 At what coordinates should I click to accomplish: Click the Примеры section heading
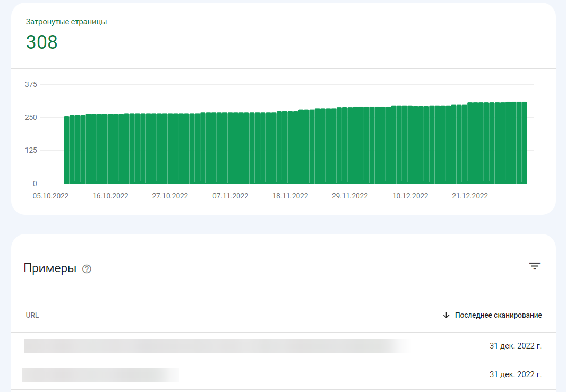pos(50,268)
